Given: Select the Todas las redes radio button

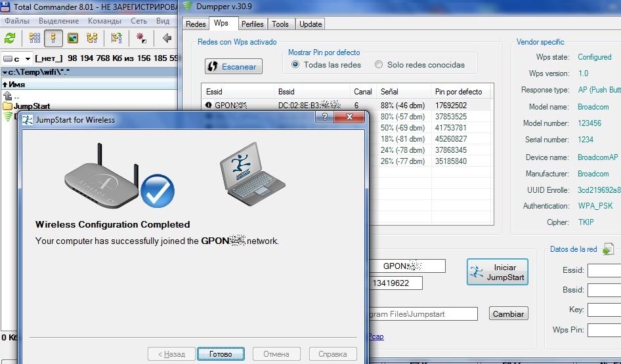Looking at the screenshot, I should (x=295, y=65).
